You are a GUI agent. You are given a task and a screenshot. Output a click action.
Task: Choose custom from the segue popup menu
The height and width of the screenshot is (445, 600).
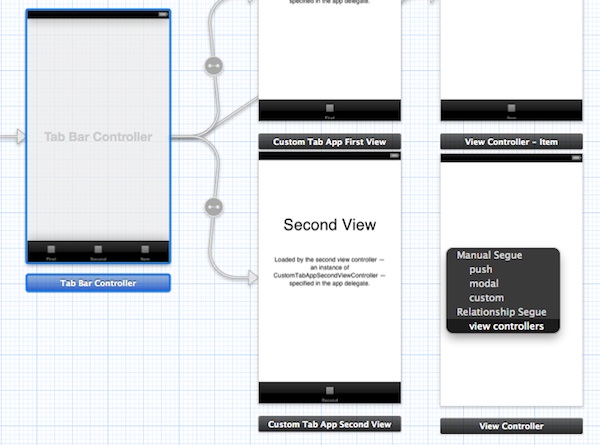pos(486,298)
